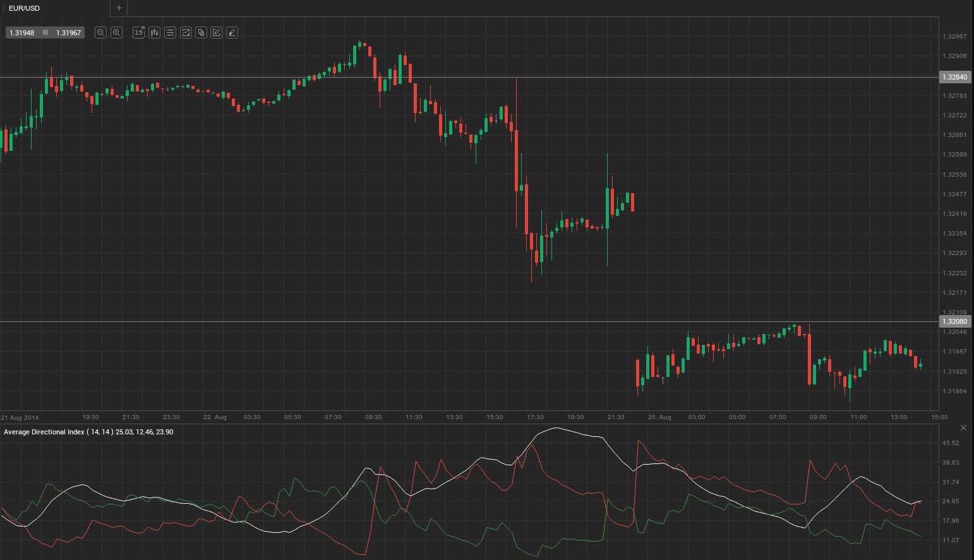Click the 1.31948 bid price
Image resolution: width=974 pixels, height=560 pixels.
point(22,33)
